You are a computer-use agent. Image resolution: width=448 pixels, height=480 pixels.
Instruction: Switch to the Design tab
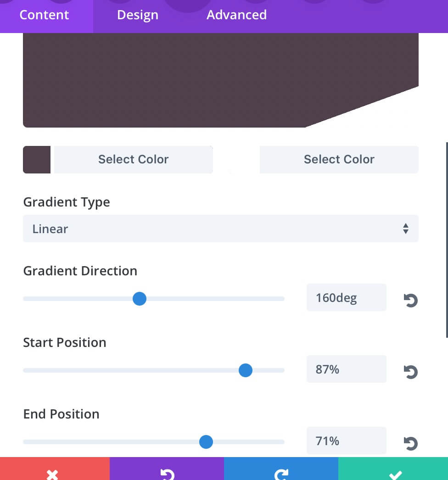[x=138, y=15]
